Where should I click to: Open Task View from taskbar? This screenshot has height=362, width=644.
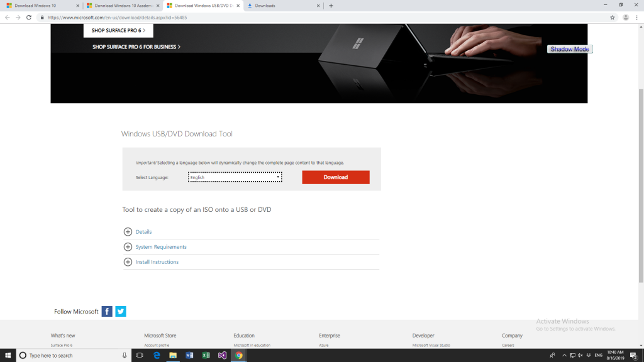tap(140, 356)
